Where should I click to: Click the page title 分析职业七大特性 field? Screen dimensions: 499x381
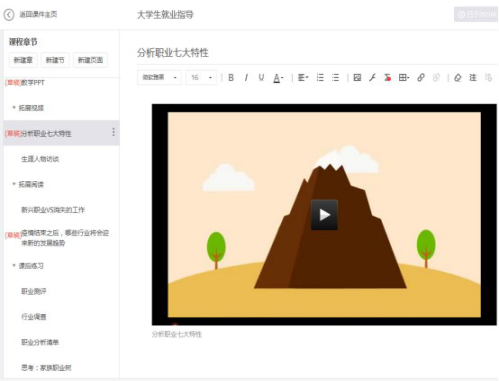[173, 53]
